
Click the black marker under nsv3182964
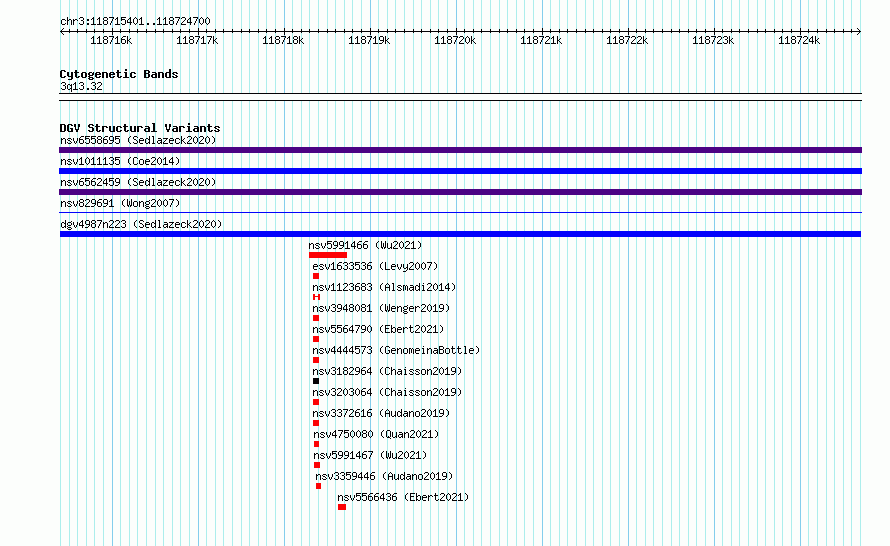coord(316,381)
